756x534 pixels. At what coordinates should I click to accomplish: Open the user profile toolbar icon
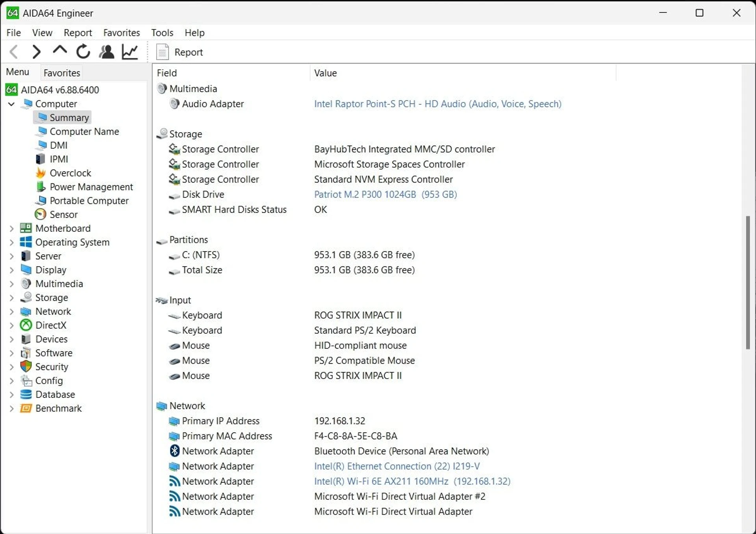[106, 52]
